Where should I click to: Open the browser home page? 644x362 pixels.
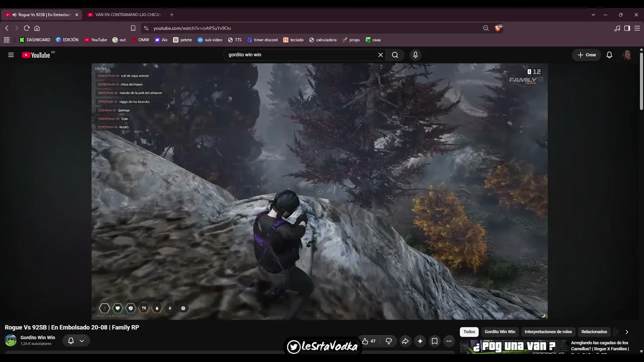click(37, 28)
